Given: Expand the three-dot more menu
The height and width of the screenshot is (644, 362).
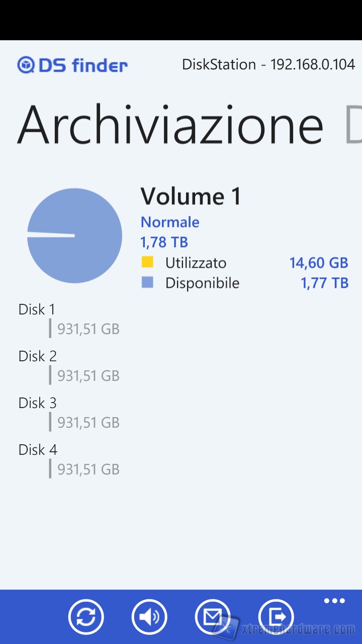Looking at the screenshot, I should 334,601.
